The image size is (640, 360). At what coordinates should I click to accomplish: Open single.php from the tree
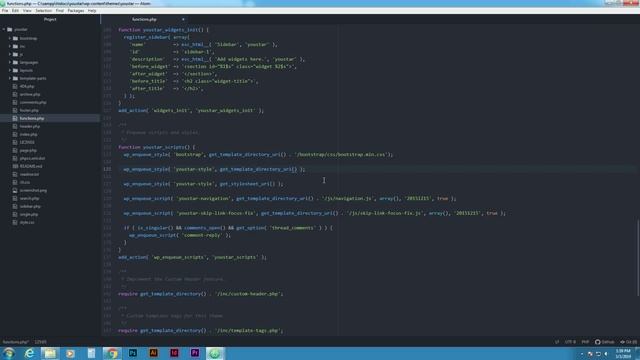[29, 214]
